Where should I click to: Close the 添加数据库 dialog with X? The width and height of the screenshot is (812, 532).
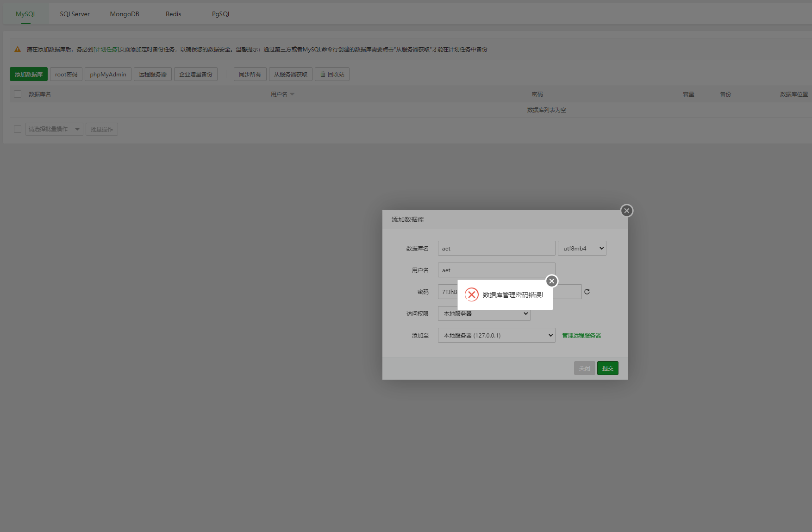tap(626, 211)
